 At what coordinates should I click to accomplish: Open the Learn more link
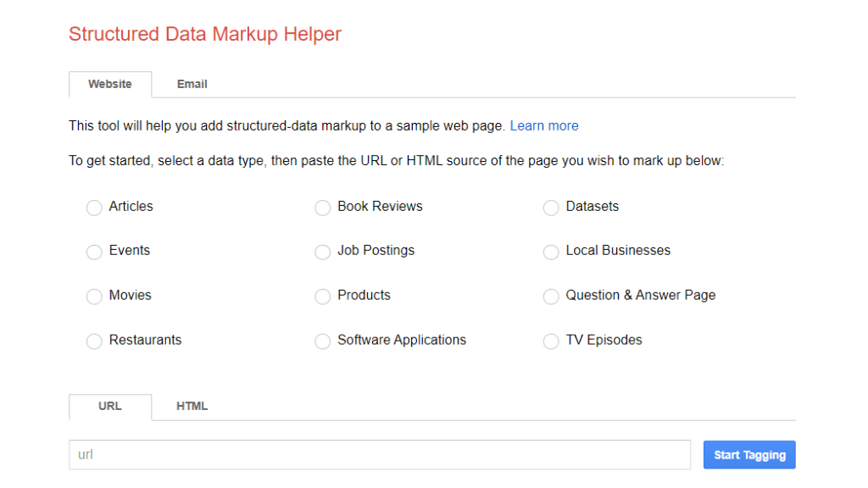[544, 125]
